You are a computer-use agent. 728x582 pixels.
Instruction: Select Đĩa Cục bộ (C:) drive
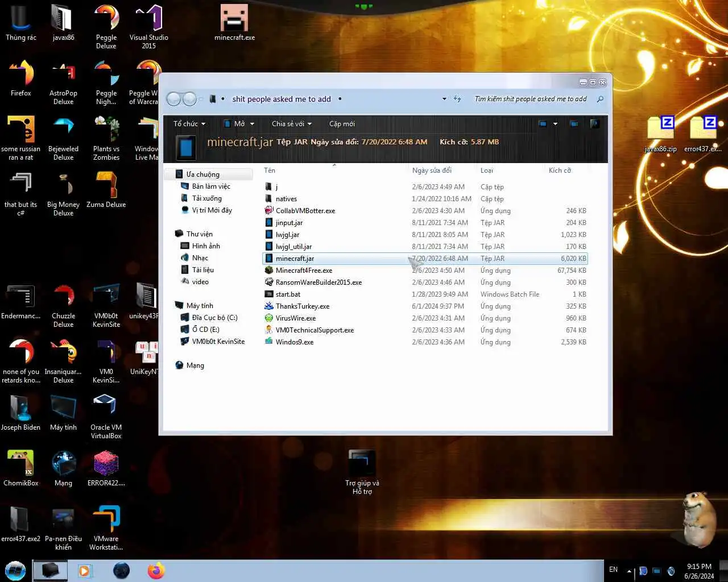pos(214,318)
